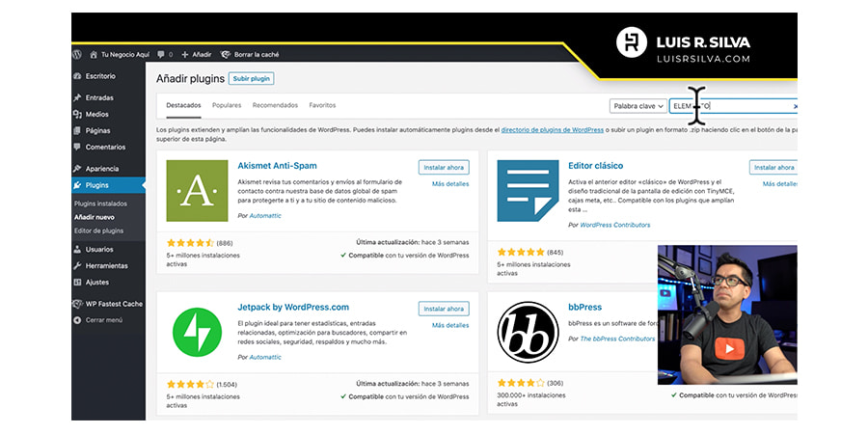Click the Añadir plugins page heading
Screen dimensions: 868x434
[190, 79]
